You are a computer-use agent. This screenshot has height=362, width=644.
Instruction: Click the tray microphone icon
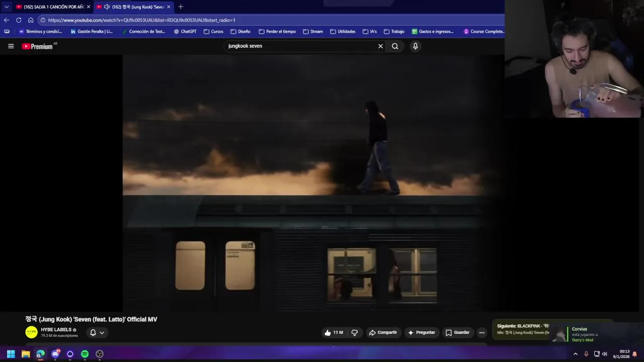coord(586,354)
